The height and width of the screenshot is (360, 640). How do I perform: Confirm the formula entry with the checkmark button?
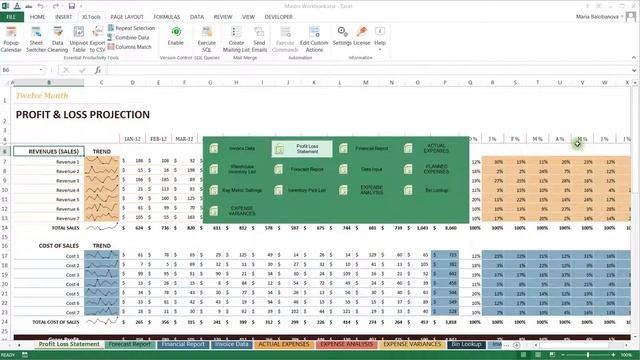point(82,70)
